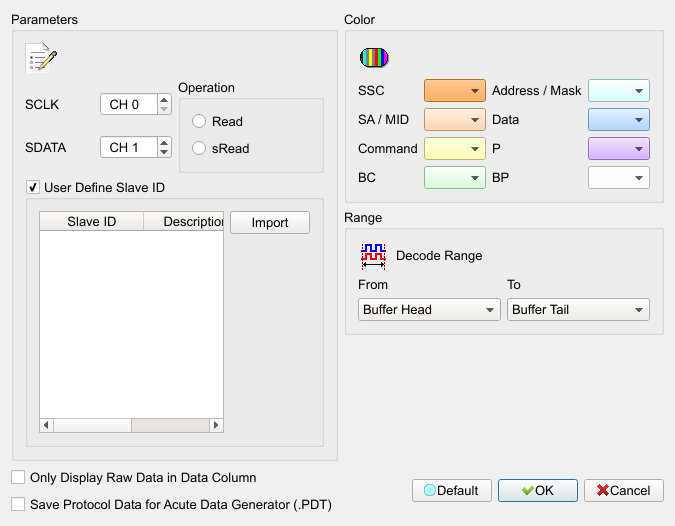Decrement the SCLK channel spinner down arrow
Screen dimensions: 675x526
coord(164,109)
